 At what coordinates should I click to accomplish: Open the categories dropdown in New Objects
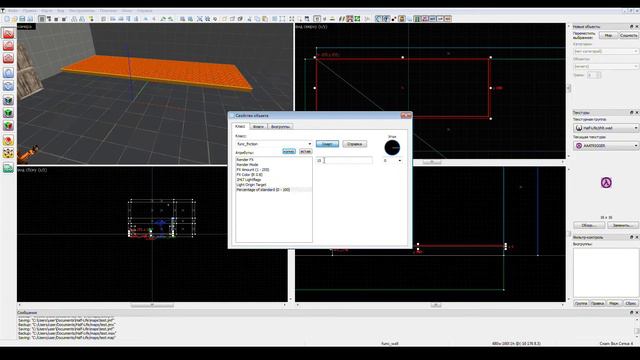(606, 51)
